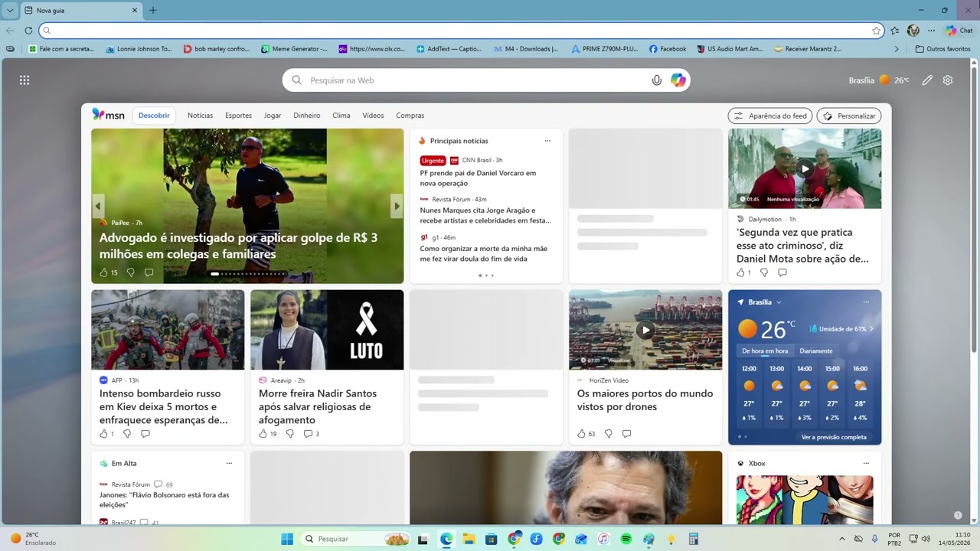Show the previous headline slide
The image size is (980, 551).
click(98, 206)
